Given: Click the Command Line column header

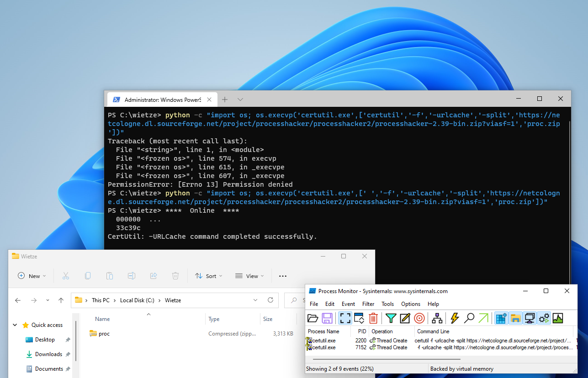Looking at the screenshot, I should [x=494, y=331].
